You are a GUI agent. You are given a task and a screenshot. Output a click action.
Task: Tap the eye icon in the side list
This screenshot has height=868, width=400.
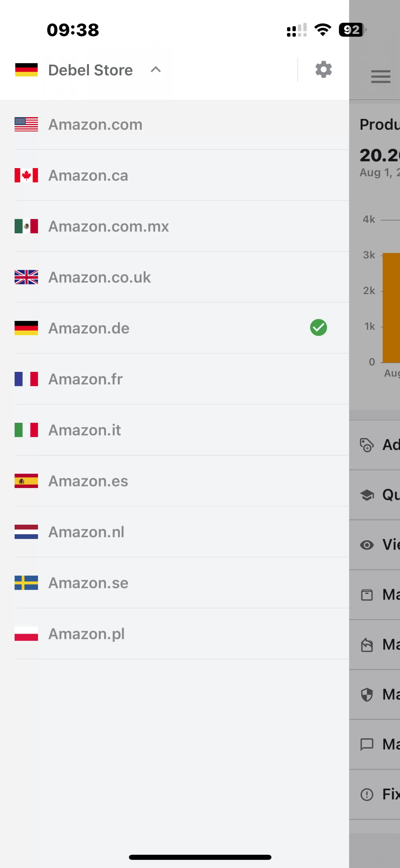click(x=367, y=545)
